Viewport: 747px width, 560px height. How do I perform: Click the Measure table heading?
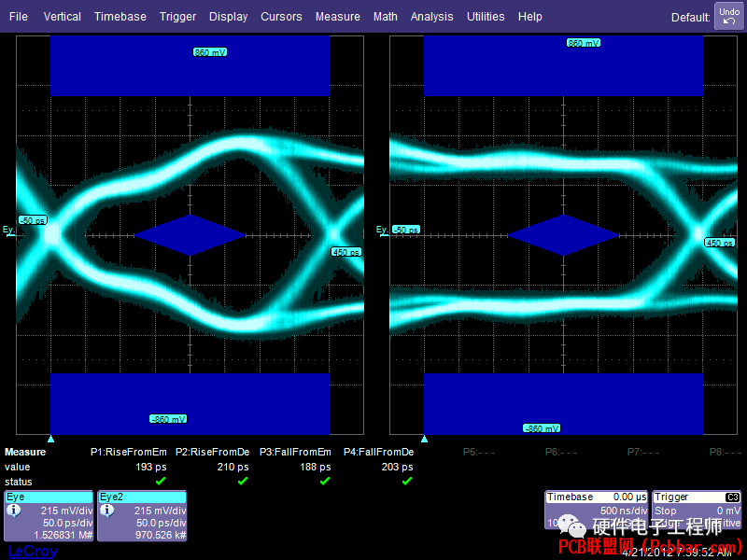click(x=25, y=452)
